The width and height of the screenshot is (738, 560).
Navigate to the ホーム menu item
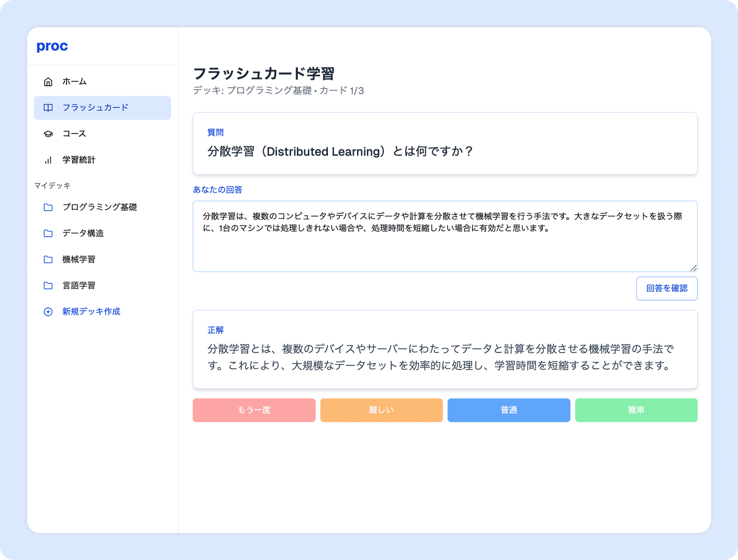coord(74,81)
